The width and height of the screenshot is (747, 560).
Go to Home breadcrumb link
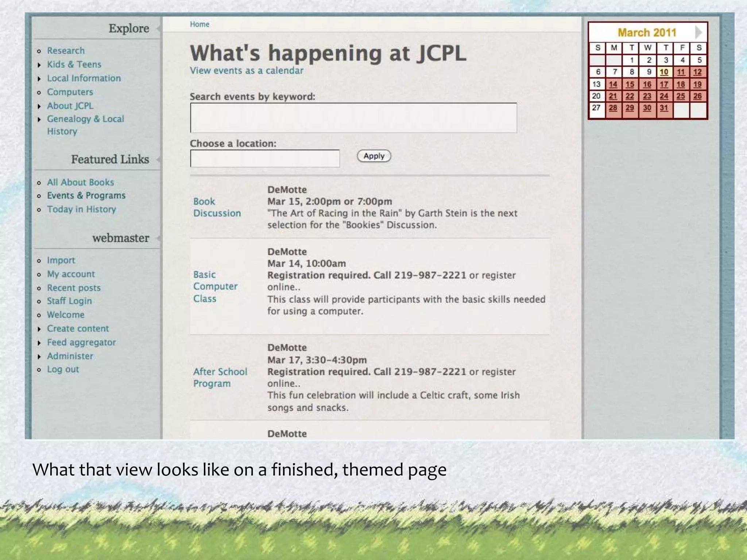click(x=200, y=24)
